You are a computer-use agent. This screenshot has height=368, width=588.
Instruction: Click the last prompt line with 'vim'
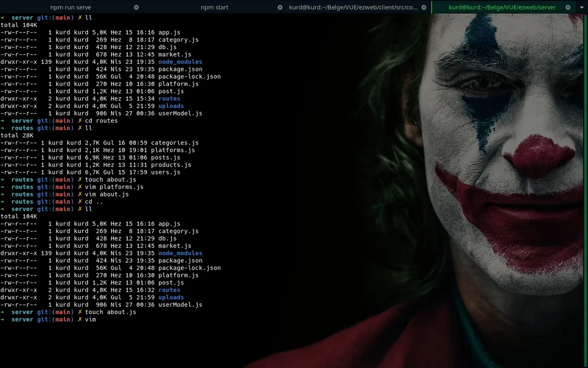[90, 319]
